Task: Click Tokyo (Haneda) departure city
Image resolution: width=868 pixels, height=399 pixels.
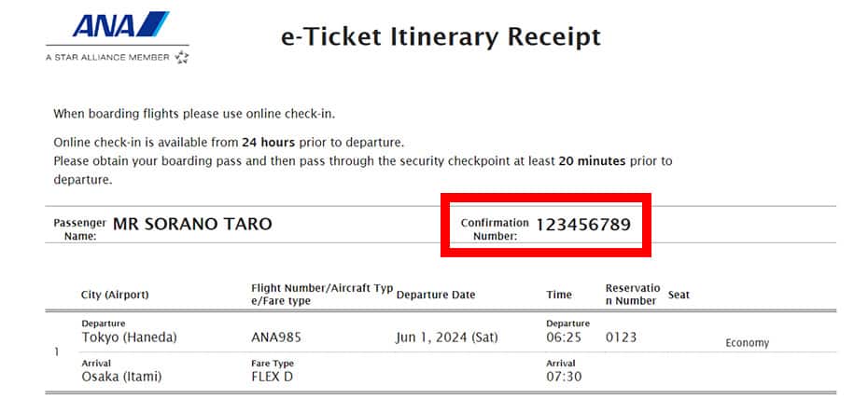Action: 129,337
